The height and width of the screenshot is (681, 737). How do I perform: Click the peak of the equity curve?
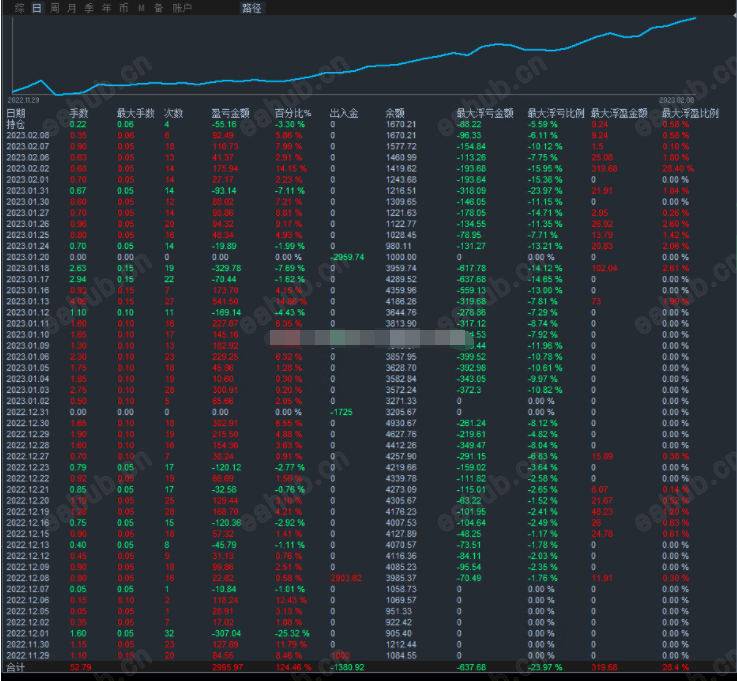click(x=695, y=18)
